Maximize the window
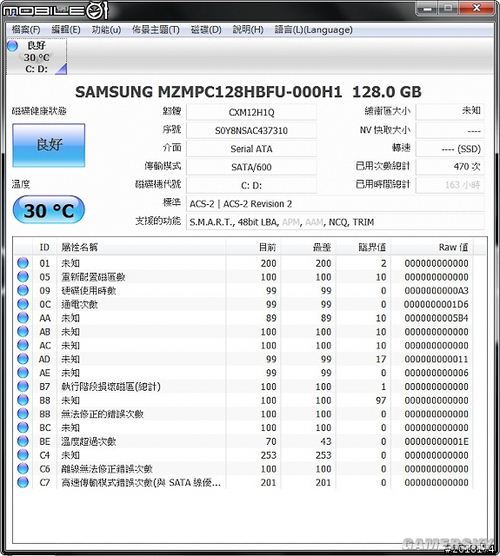This screenshot has height=556, width=500. (449, 8)
